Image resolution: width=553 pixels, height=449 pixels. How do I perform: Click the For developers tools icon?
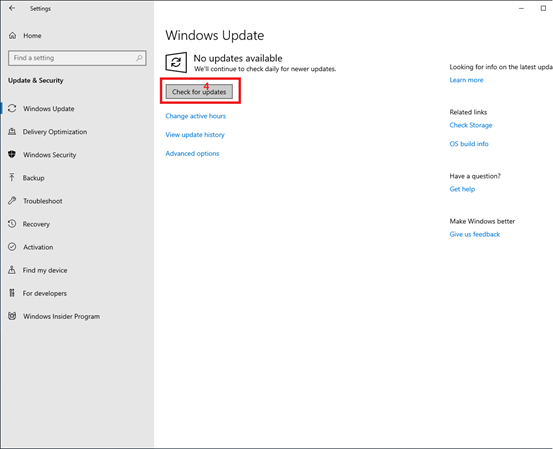pyautogui.click(x=12, y=293)
